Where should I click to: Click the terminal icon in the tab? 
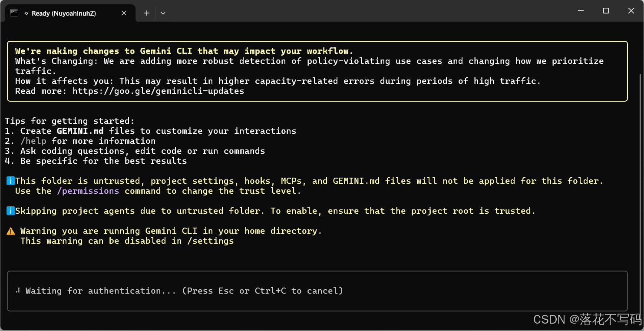14,13
